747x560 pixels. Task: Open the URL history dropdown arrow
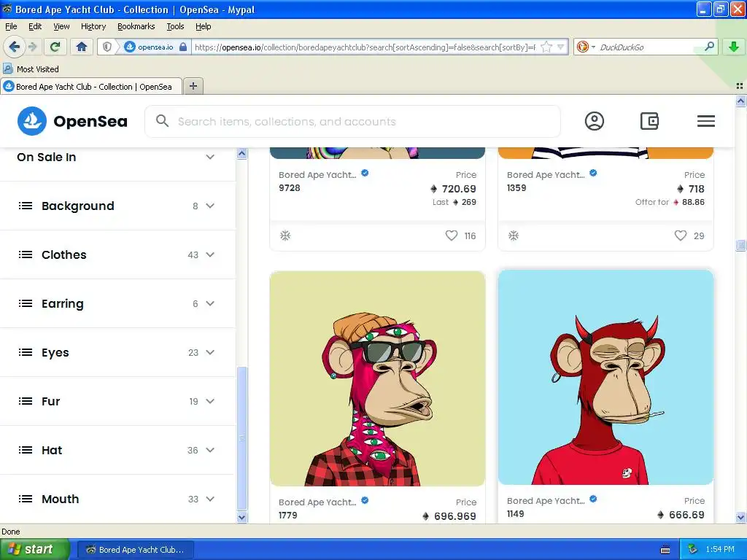pos(561,47)
